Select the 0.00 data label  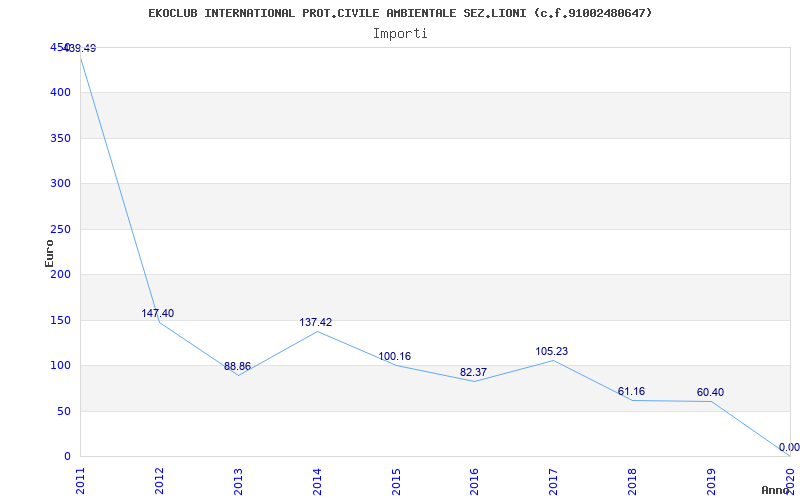(x=789, y=447)
